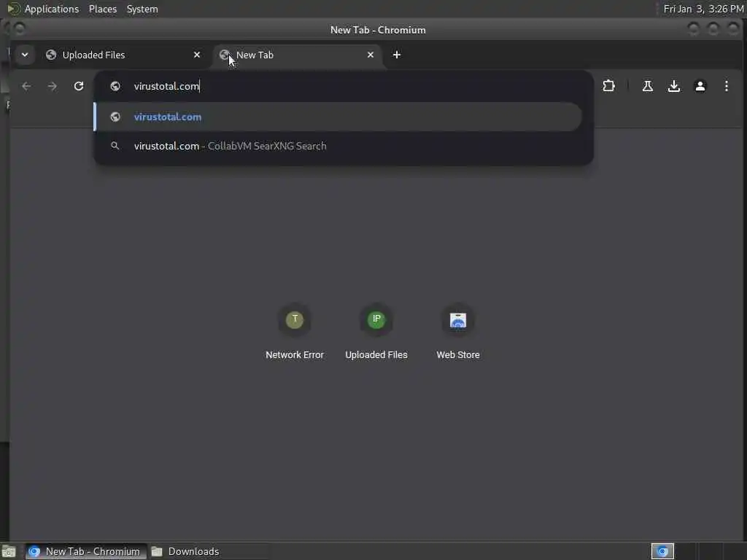Click the workspace switcher Chromium icon

(662, 551)
